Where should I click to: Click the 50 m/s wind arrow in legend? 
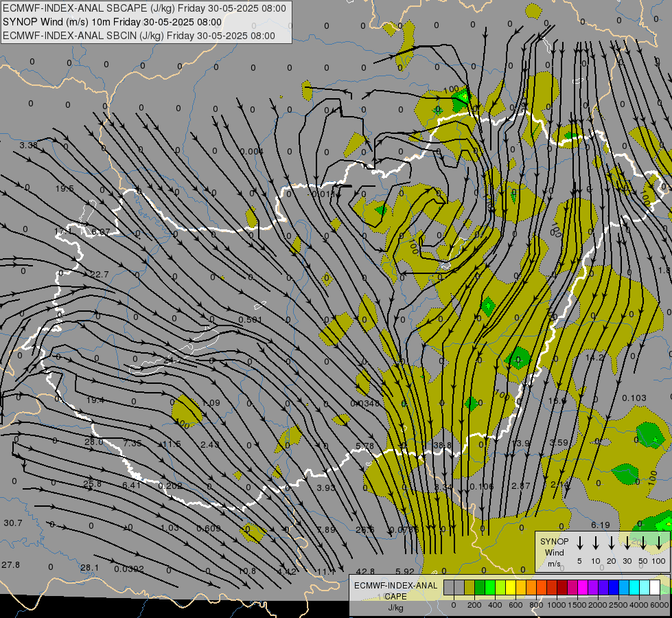pos(643,543)
